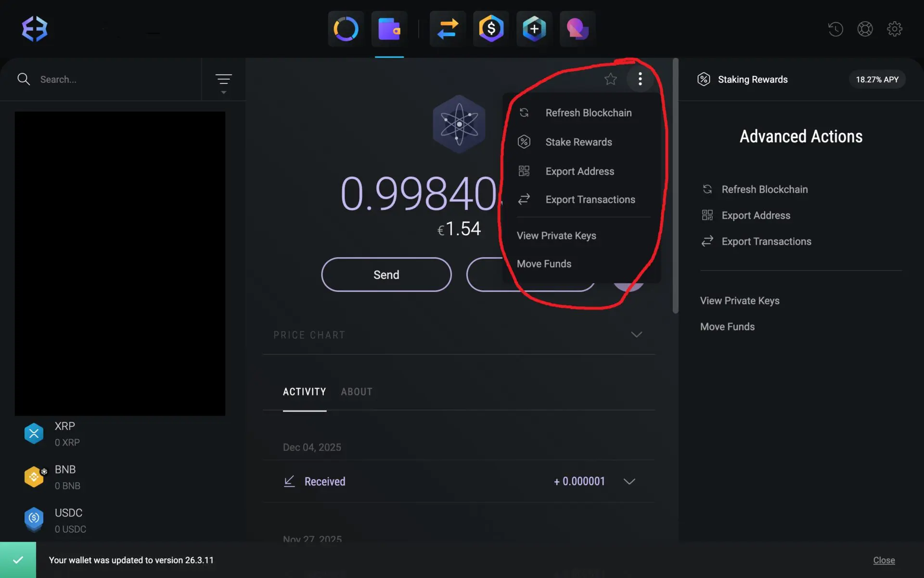Open the Support lifebuoy icon

pos(865,29)
